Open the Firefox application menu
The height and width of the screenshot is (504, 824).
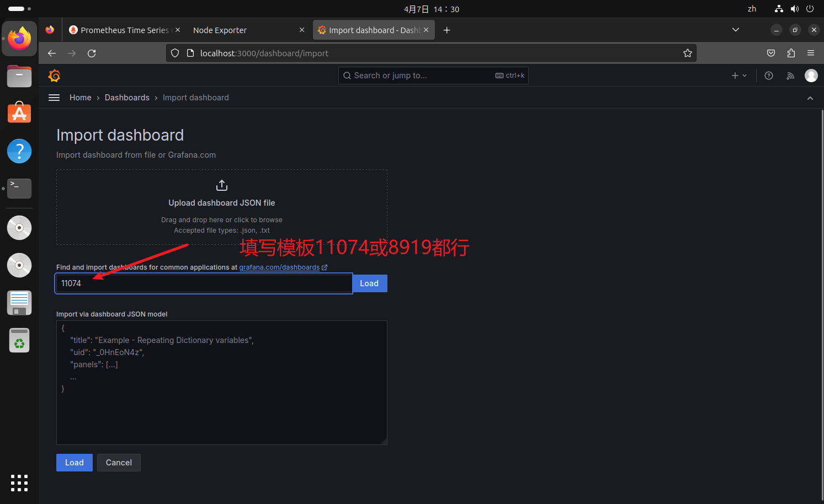pos(811,53)
